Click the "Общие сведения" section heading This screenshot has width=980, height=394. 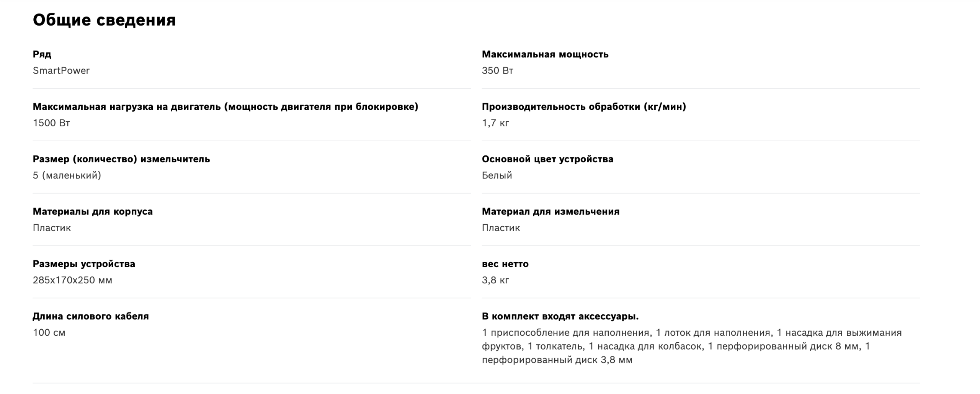(104, 20)
